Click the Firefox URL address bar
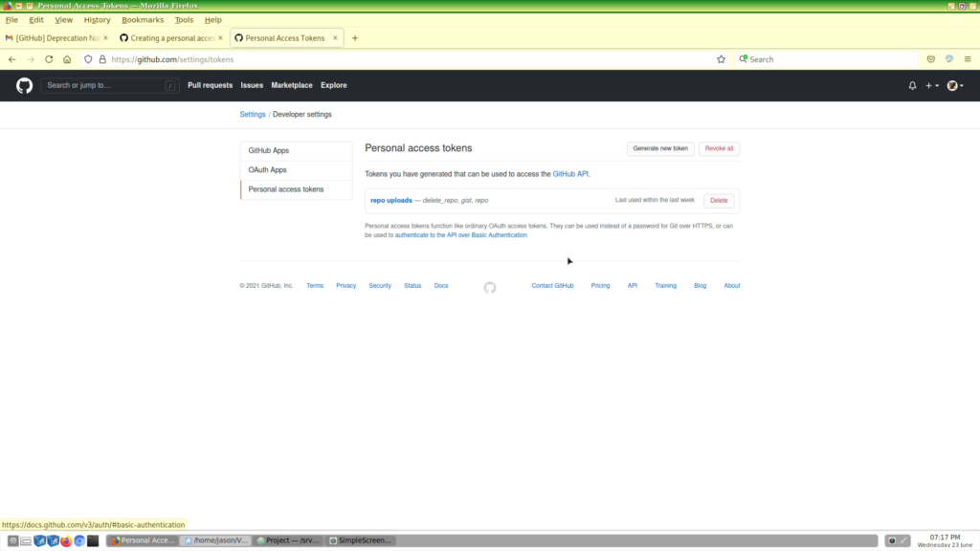The image size is (980, 551). click(406, 59)
